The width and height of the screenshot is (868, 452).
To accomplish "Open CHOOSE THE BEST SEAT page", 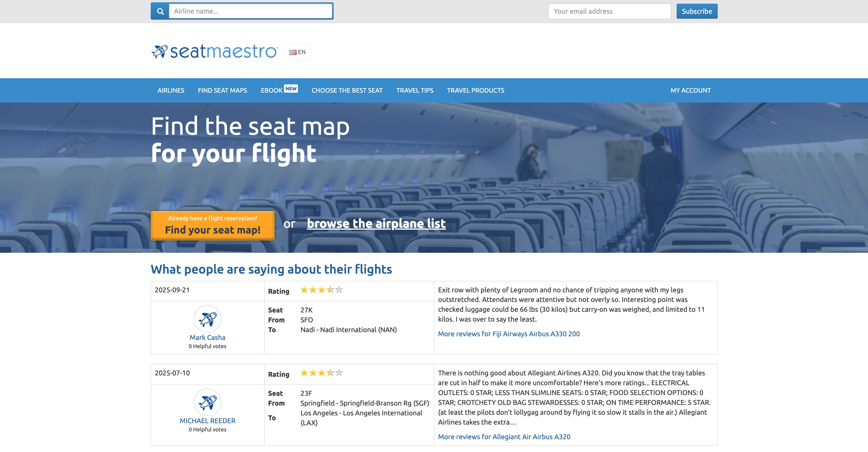I will 347,90.
